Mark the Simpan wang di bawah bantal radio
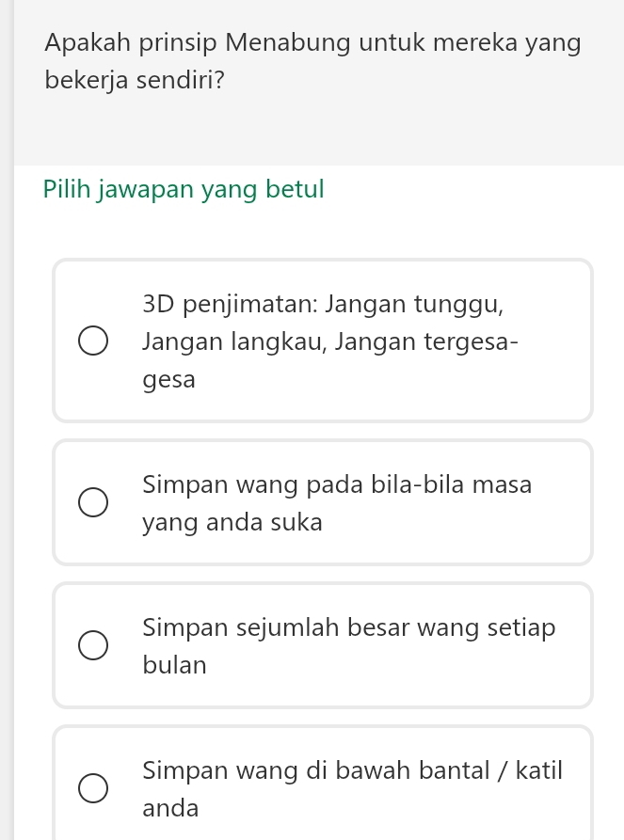The image size is (624, 840). click(x=92, y=789)
